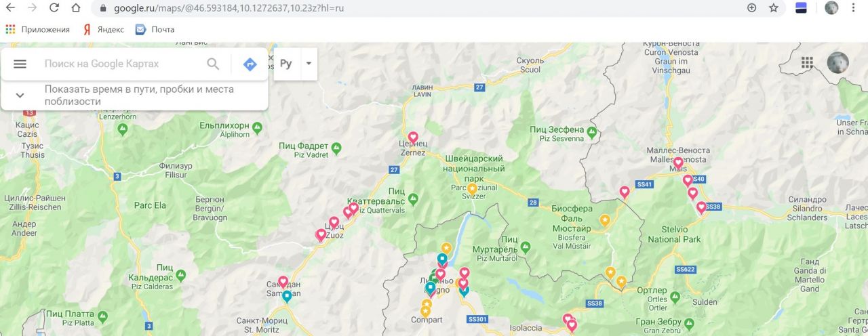Image resolution: width=868 pixels, height=336 pixels.
Task: Click the teal pin below Samedan
Action: [x=287, y=297]
